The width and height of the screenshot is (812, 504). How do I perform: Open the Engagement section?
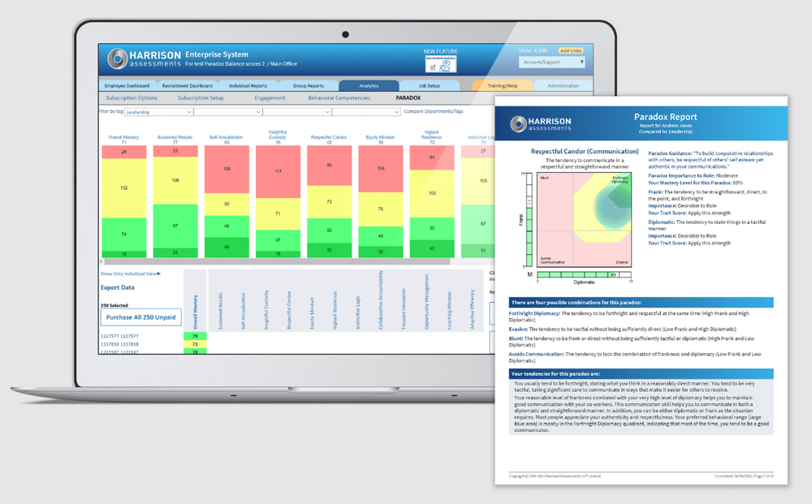[x=270, y=98]
